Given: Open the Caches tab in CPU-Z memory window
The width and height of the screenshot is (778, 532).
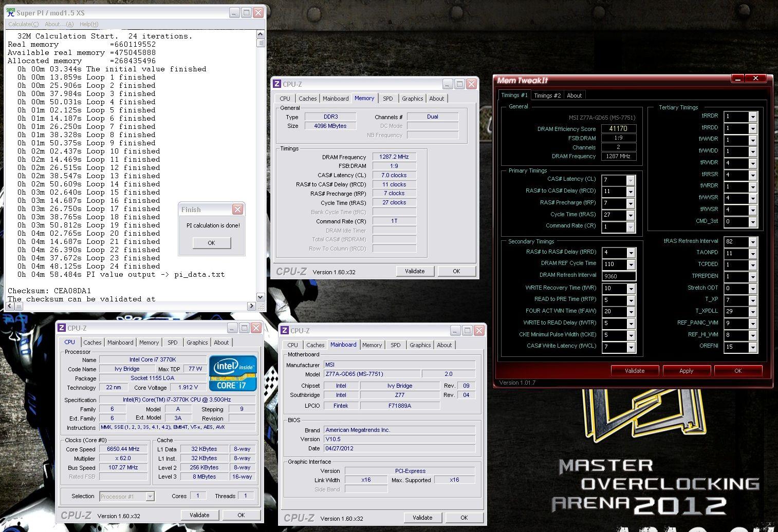Looking at the screenshot, I should [307, 99].
